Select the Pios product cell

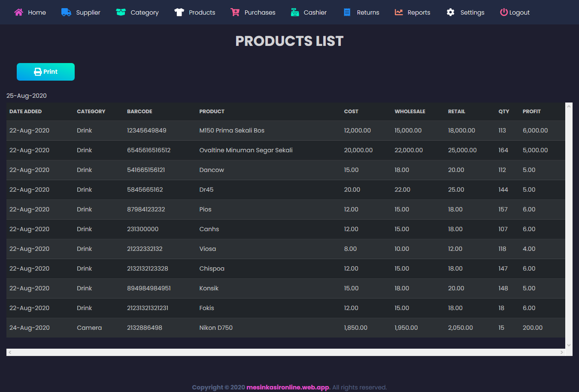pos(205,209)
